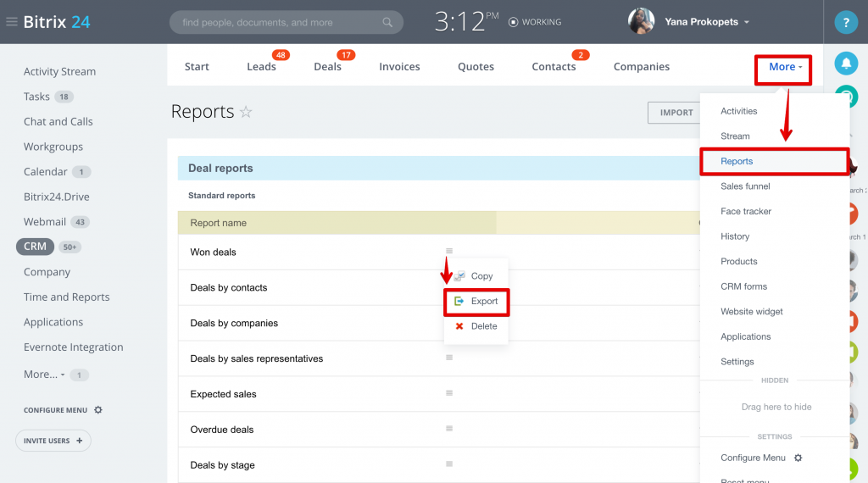The image size is (868, 483).
Task: Expand the user name dropdown arrow
Action: click(747, 22)
